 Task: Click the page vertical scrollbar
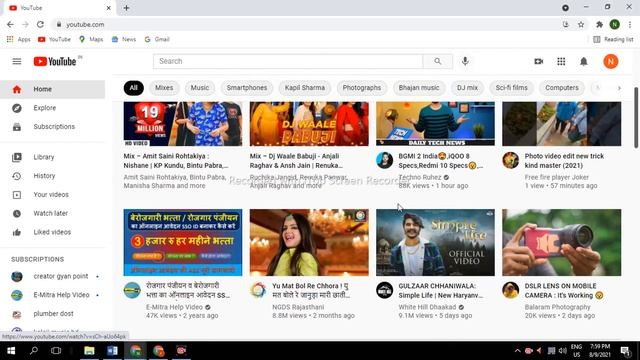point(636,118)
